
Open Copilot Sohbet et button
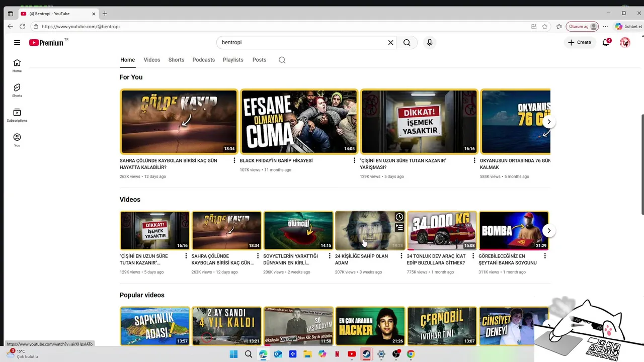628,27
